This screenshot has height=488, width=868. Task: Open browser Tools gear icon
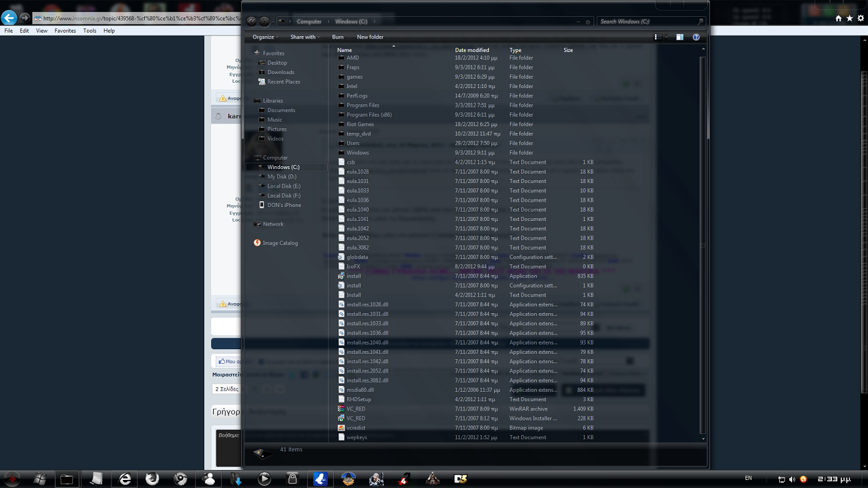pos(861,18)
